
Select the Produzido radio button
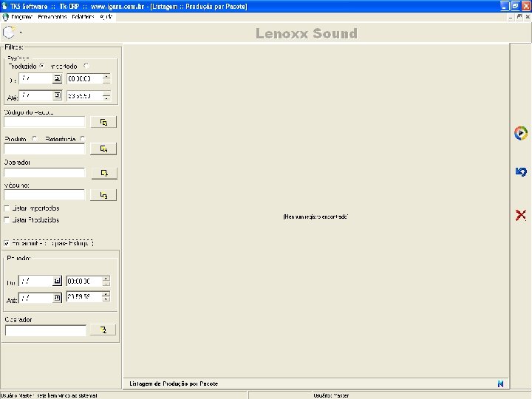tap(41, 66)
